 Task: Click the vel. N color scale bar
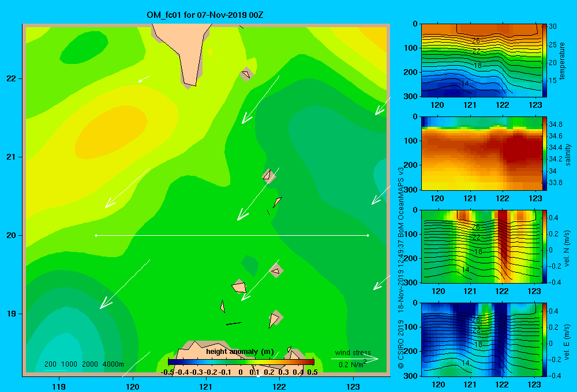coord(545,246)
